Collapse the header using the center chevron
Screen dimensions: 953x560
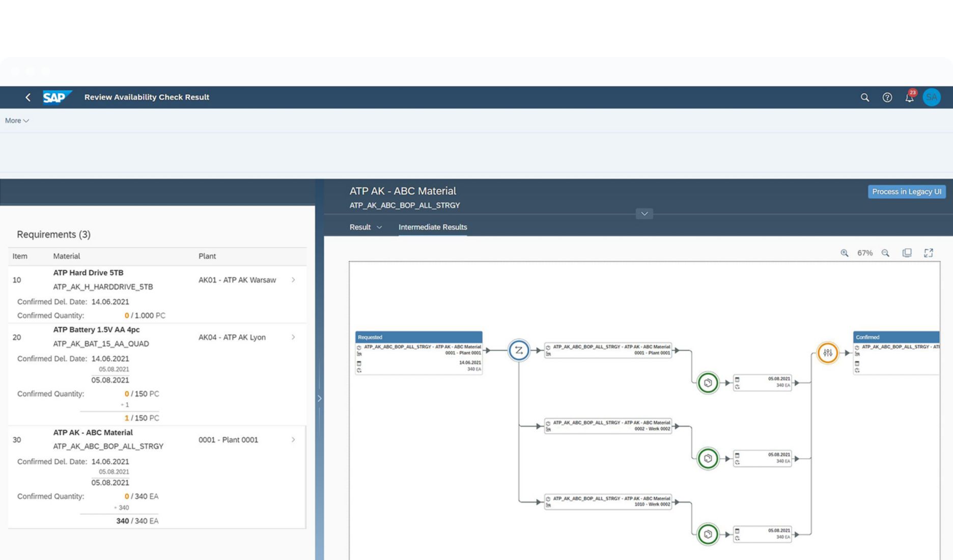(644, 214)
